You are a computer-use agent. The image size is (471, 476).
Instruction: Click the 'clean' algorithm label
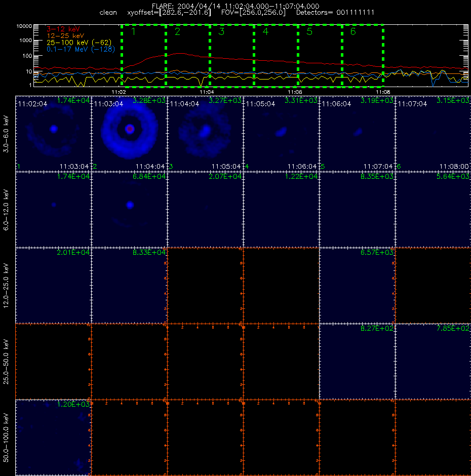click(108, 13)
